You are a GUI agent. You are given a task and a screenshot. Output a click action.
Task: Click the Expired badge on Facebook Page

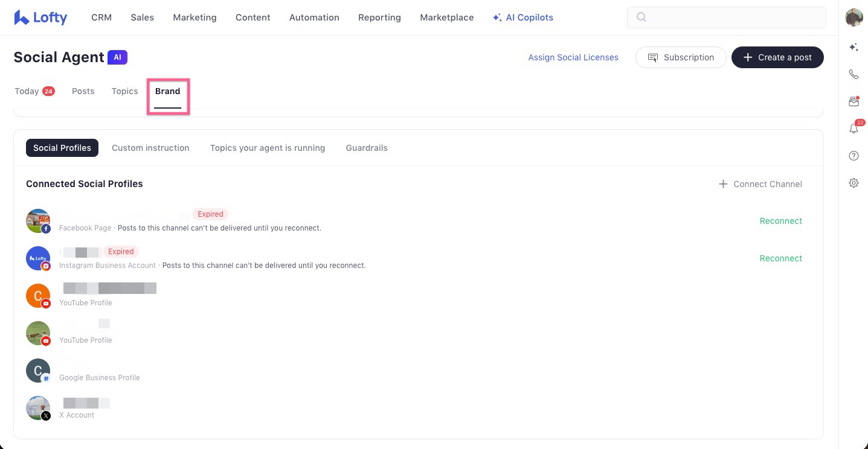210,214
